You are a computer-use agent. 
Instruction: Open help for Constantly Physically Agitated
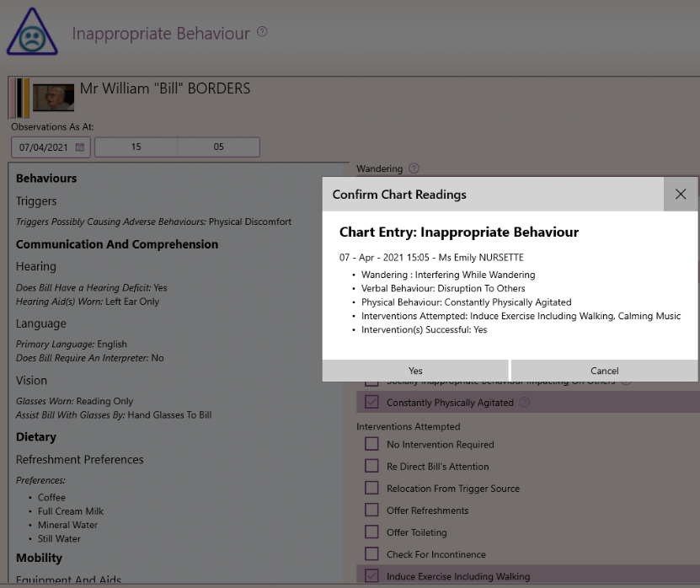pos(526,403)
